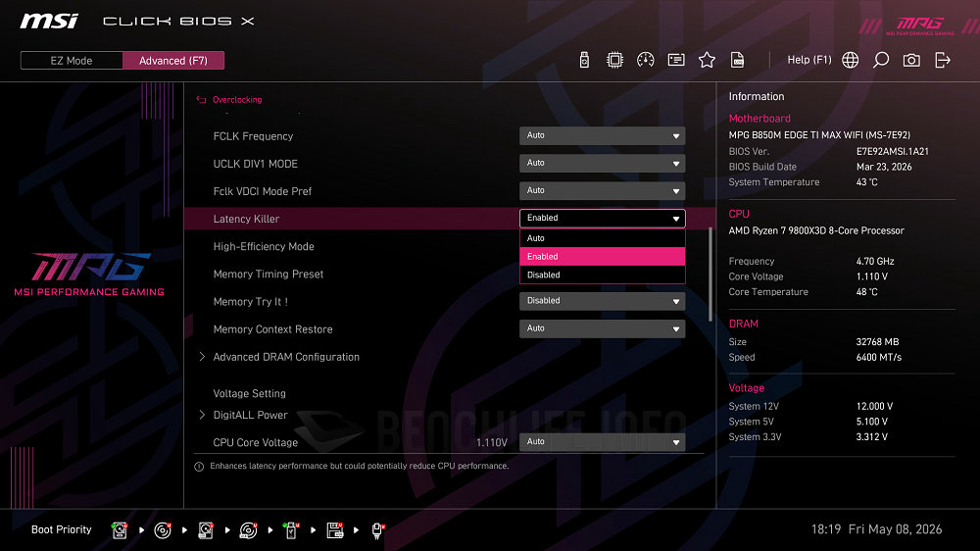Open Help (F1)

tap(808, 60)
